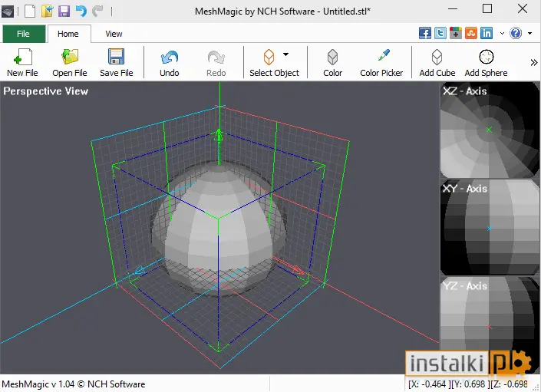
Task: Click the quick-access undo arrow
Action: 81,11
